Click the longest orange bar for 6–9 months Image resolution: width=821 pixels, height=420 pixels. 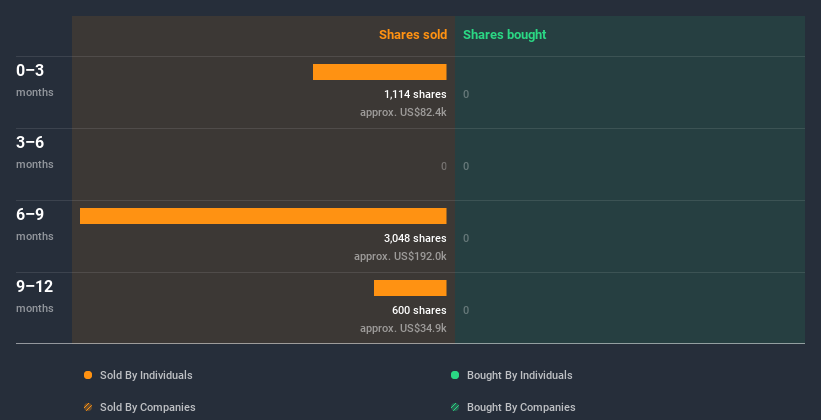pyautogui.click(x=263, y=216)
